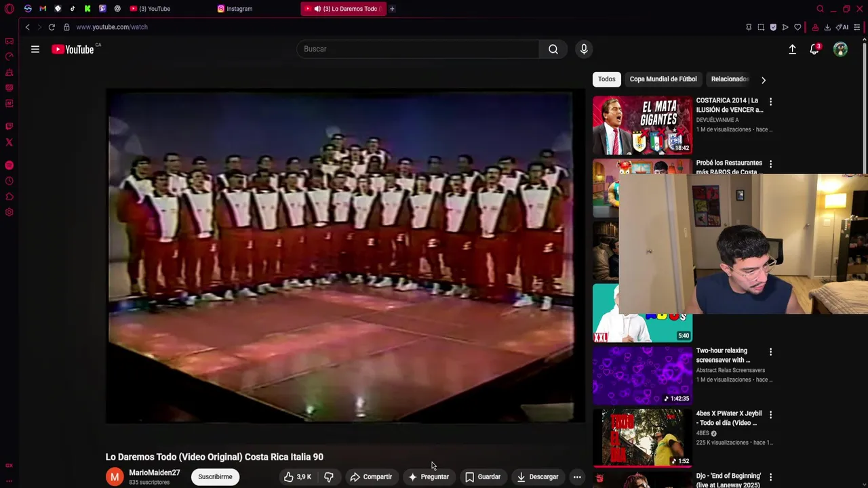Open the COSTARICA 2014 video thumbnail
Viewport: 868px width, 488px height.
tap(642, 125)
